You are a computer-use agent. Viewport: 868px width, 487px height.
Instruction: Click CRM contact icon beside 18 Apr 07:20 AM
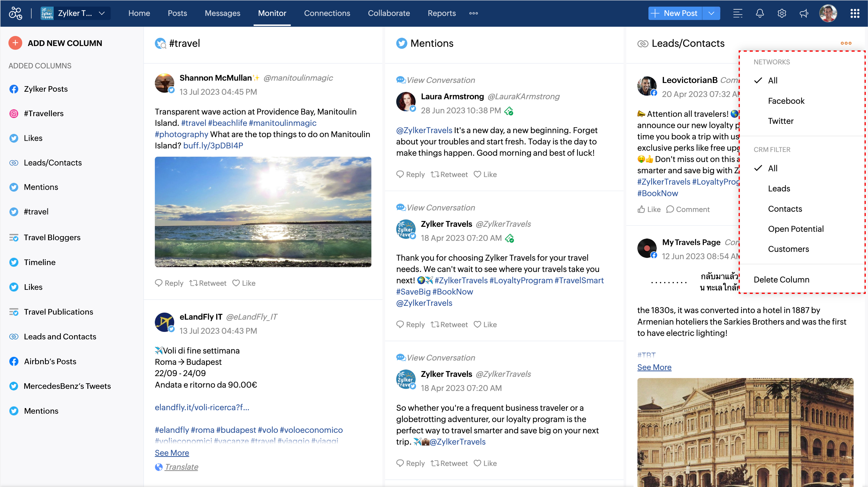pyautogui.click(x=509, y=238)
